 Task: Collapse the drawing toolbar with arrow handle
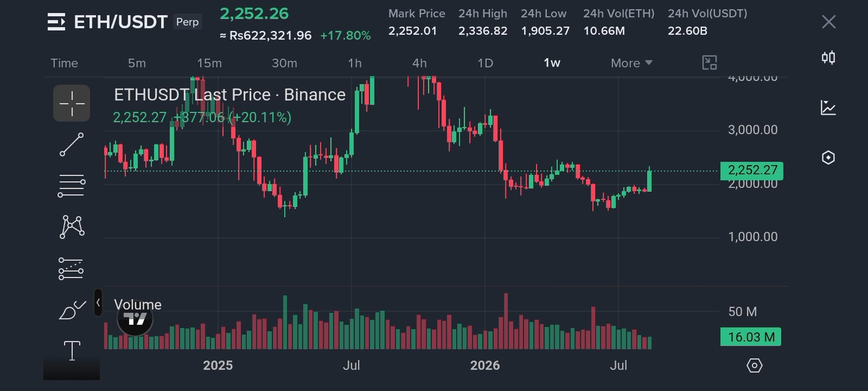coord(98,302)
